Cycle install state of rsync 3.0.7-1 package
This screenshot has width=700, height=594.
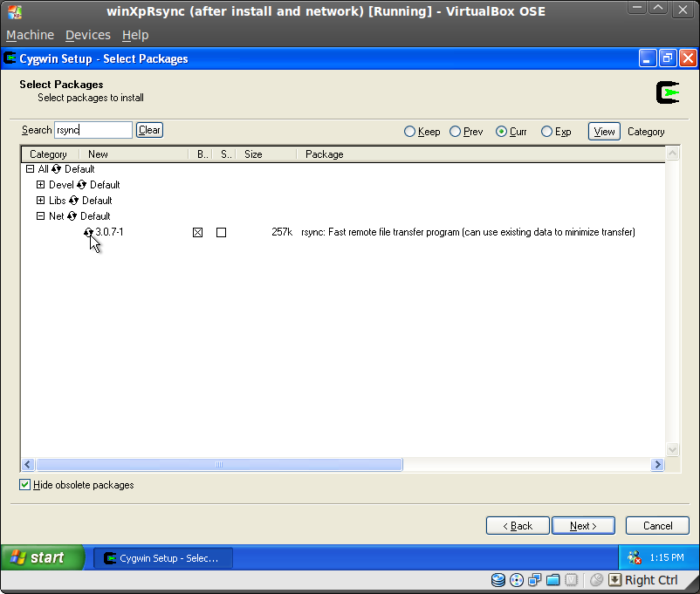point(89,232)
